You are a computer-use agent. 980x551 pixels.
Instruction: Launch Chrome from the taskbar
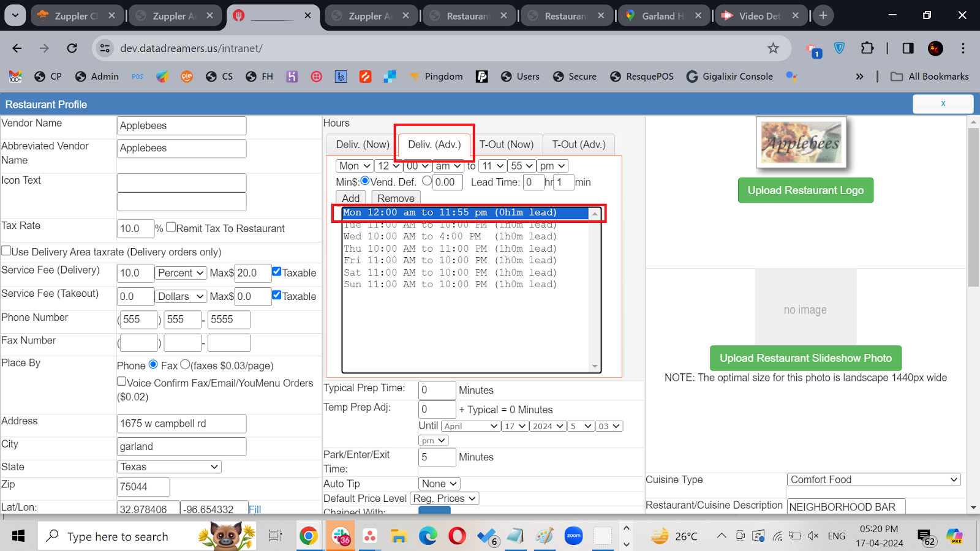click(309, 536)
